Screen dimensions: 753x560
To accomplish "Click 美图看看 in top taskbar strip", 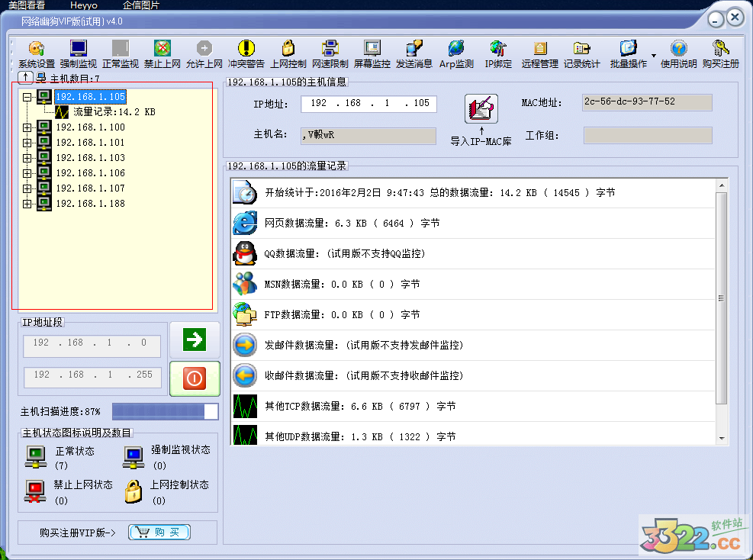I will point(27,5).
